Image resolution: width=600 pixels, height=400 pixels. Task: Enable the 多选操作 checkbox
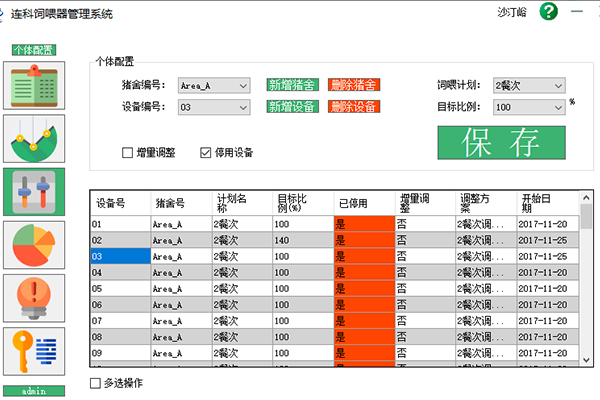[96, 383]
